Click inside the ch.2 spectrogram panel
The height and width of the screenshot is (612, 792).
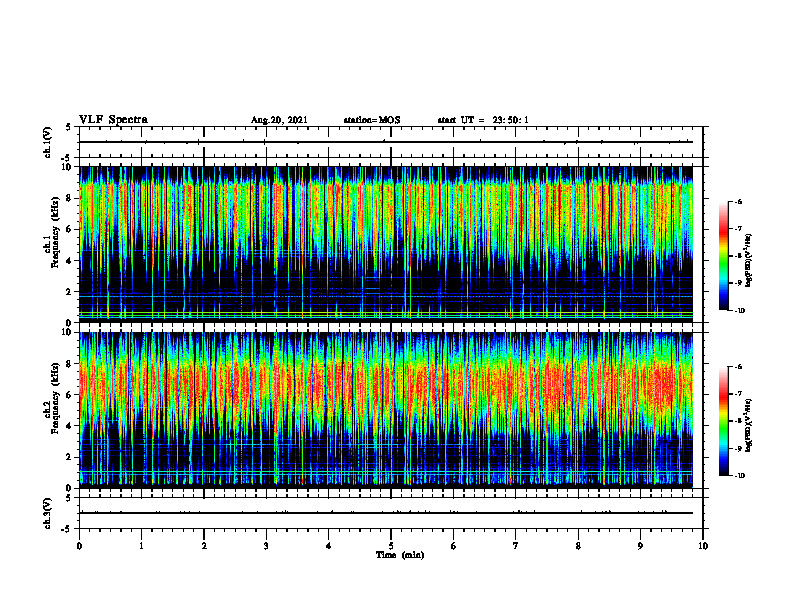386,410
